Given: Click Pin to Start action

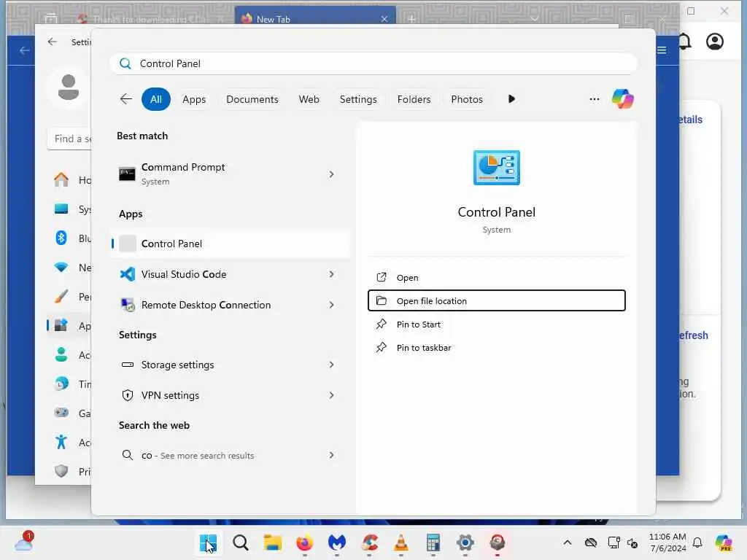Looking at the screenshot, I should click(496, 324).
